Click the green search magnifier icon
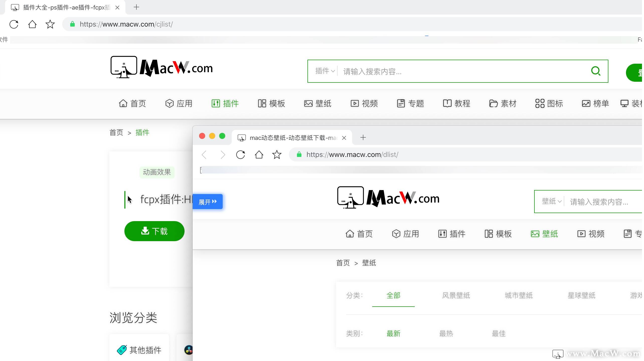 596,71
